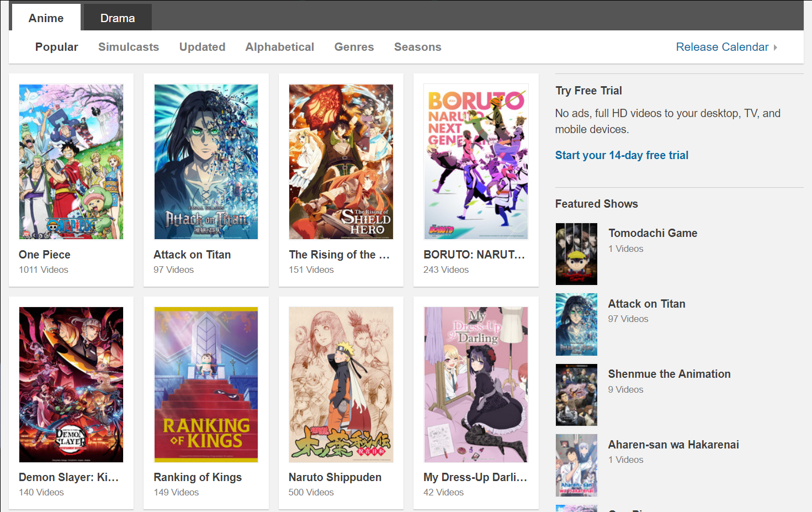Image resolution: width=812 pixels, height=512 pixels.
Task: Open the Attack on Titan poster in grid
Action: tap(206, 162)
